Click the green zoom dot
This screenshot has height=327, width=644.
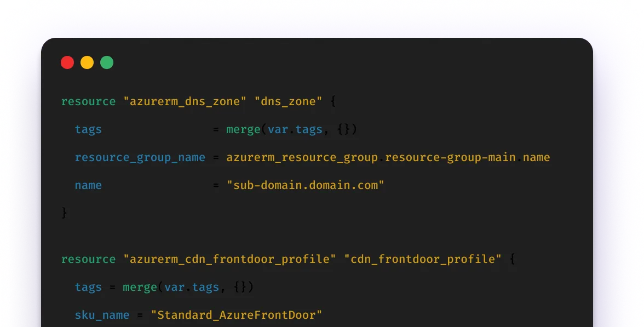coord(107,62)
